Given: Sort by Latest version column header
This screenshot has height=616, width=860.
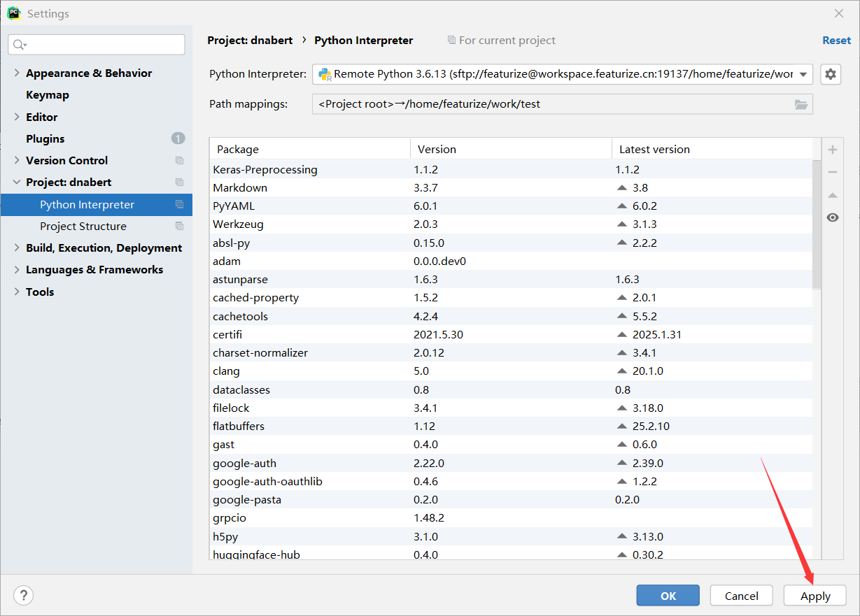Looking at the screenshot, I should pyautogui.click(x=712, y=149).
